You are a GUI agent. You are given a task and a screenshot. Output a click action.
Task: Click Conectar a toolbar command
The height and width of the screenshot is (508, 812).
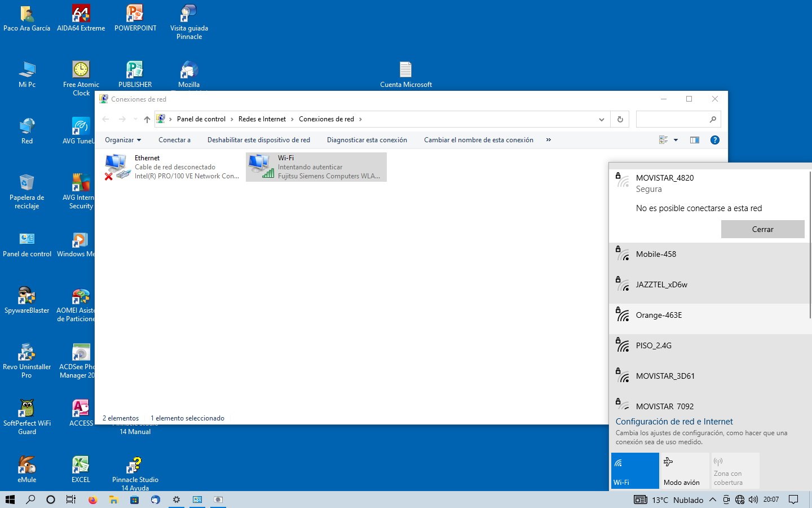(x=174, y=140)
